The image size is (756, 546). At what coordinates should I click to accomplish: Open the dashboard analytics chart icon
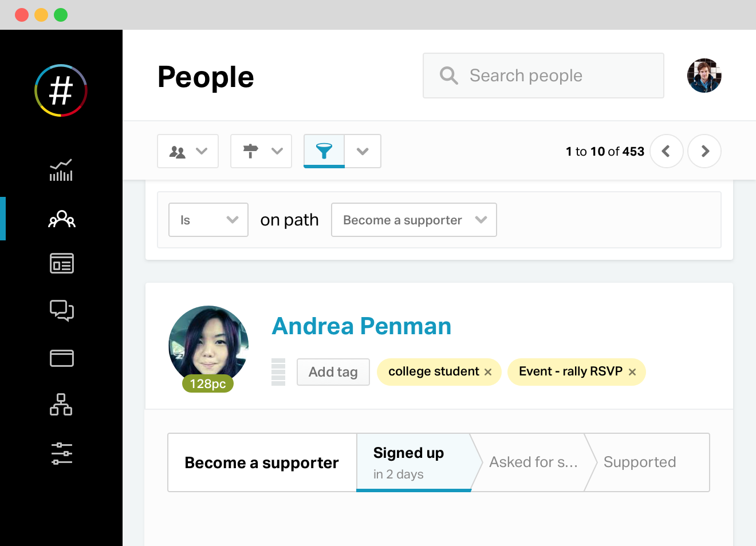tap(61, 170)
